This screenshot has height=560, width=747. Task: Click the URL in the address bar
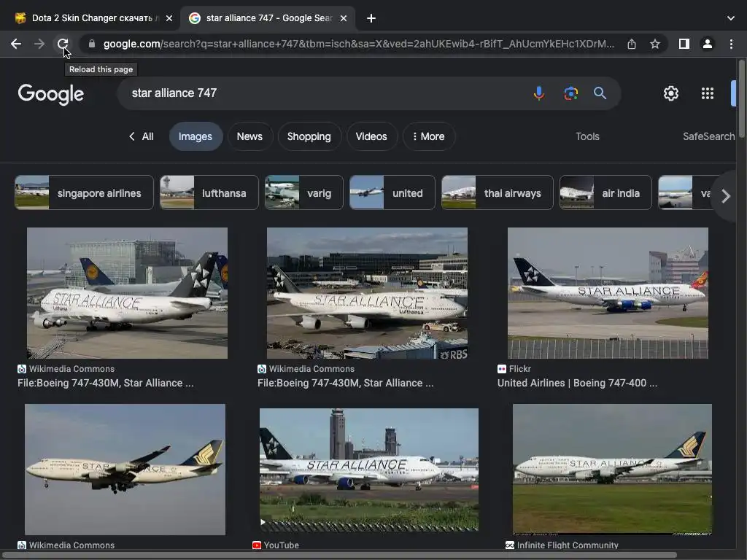[x=358, y=44]
